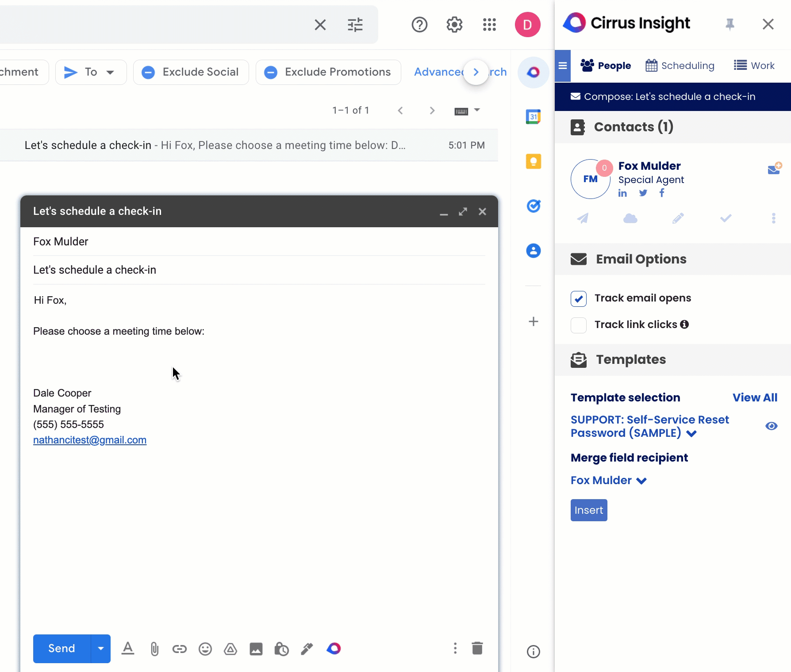Switch to the Work tab
791x672 pixels.
[754, 66]
